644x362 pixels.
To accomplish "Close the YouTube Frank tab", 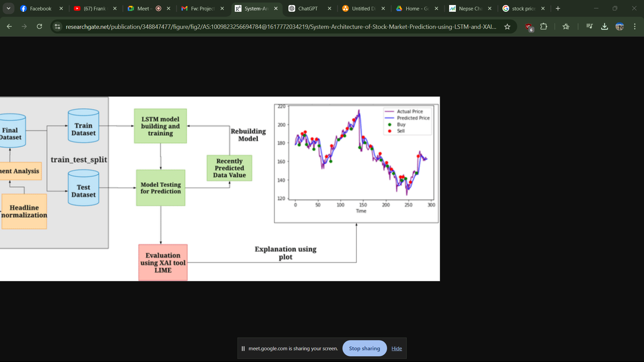I will tap(115, 8).
